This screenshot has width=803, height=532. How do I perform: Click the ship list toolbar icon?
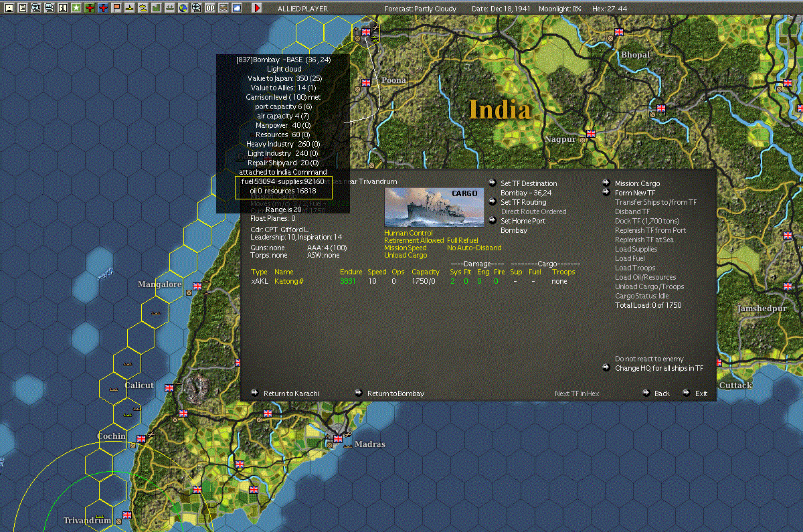[x=170, y=8]
